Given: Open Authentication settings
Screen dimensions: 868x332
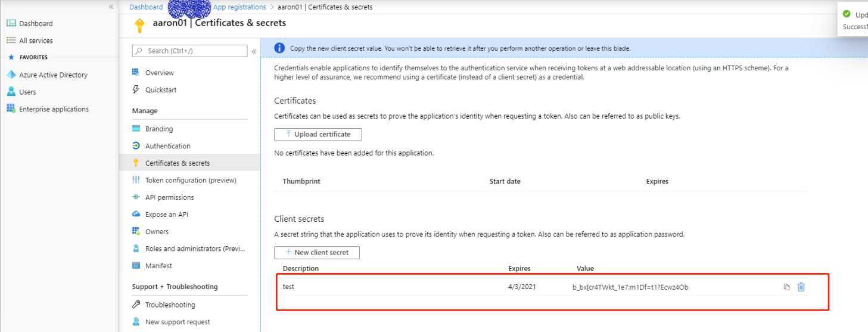Looking at the screenshot, I should click(168, 146).
